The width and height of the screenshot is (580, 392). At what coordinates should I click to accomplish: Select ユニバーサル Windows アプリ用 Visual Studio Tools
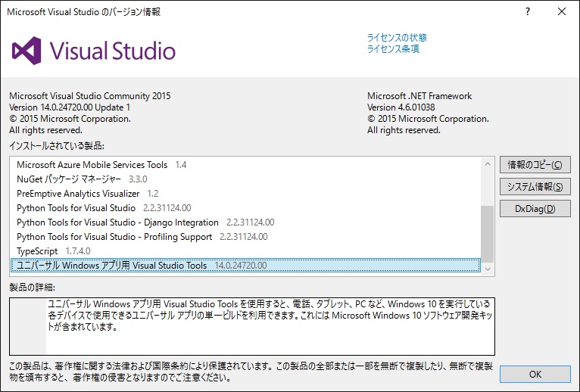[x=111, y=266]
